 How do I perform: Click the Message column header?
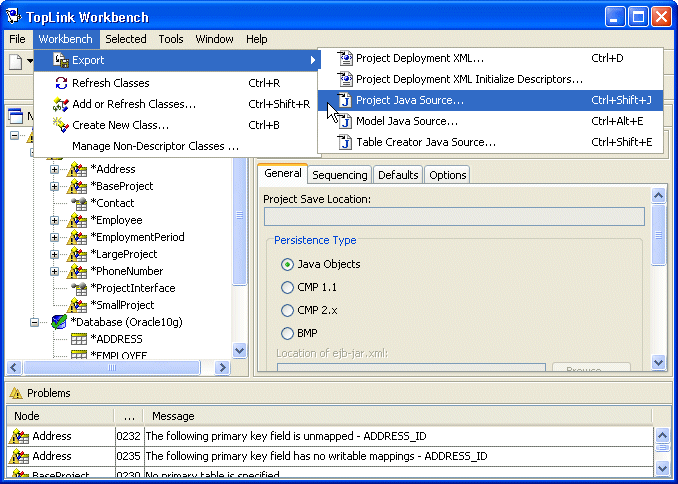(x=398, y=416)
